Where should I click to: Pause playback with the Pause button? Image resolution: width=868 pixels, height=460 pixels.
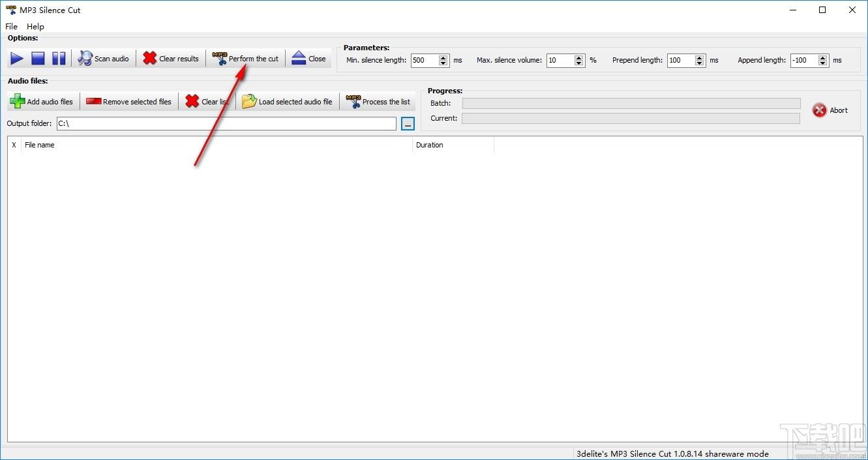(59, 59)
